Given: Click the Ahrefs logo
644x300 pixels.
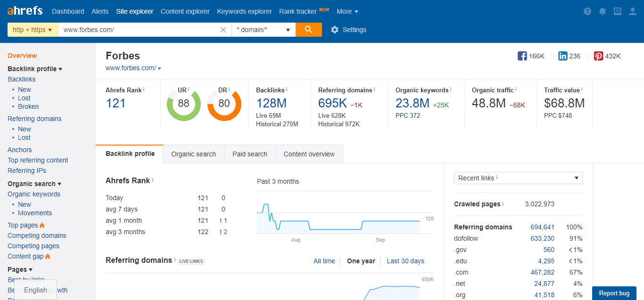Looking at the screenshot, I should click(x=25, y=10).
